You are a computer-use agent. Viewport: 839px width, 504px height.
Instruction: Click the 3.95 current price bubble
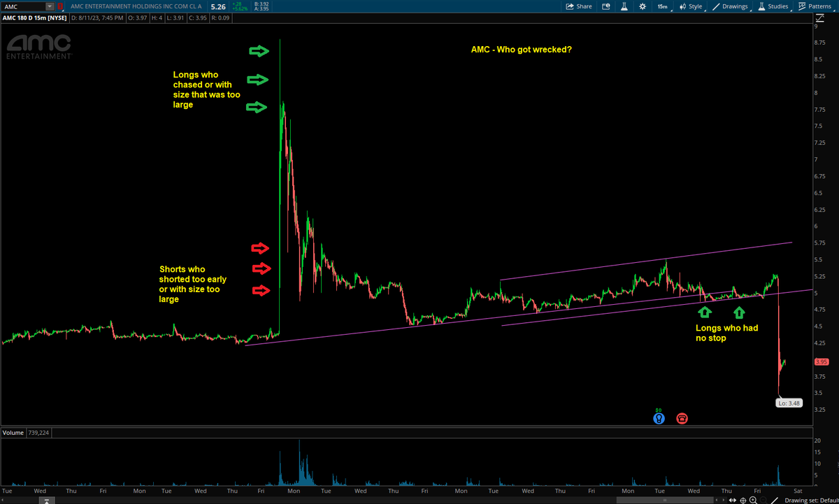click(822, 362)
